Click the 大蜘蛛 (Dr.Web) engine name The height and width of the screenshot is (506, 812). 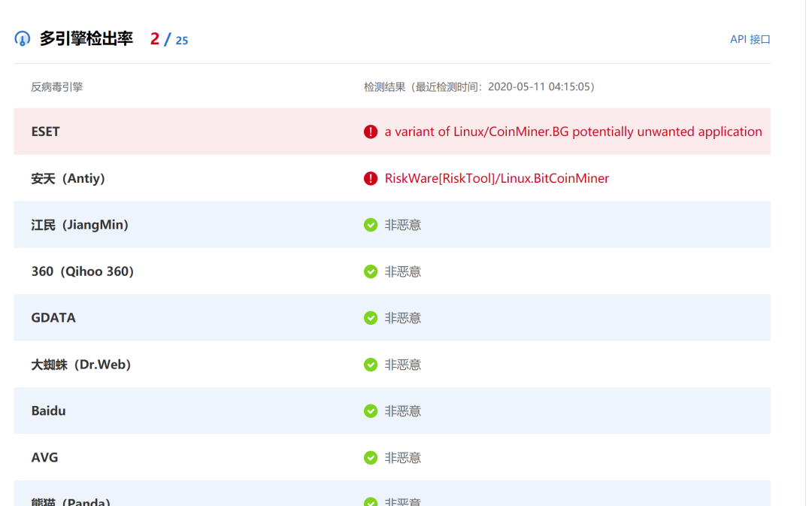(80, 365)
